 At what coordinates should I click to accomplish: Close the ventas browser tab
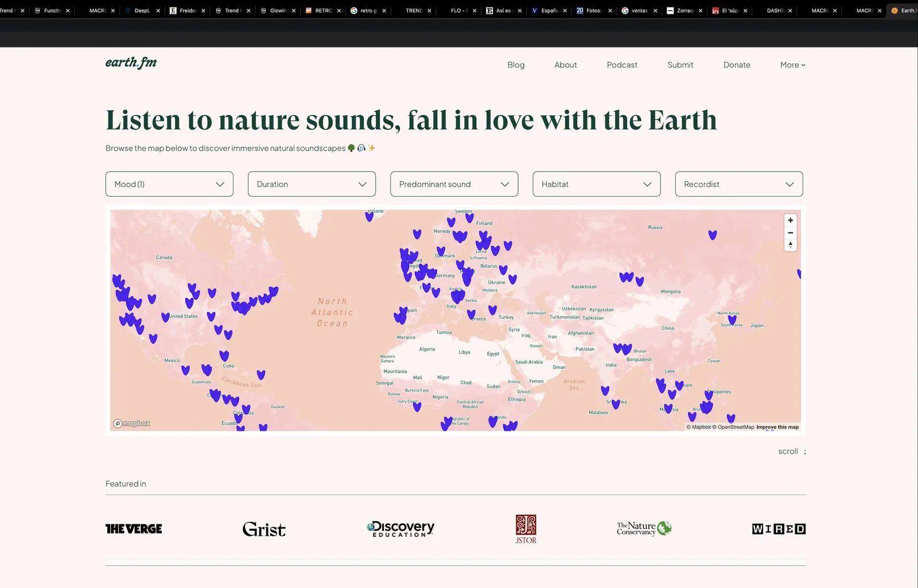(655, 10)
